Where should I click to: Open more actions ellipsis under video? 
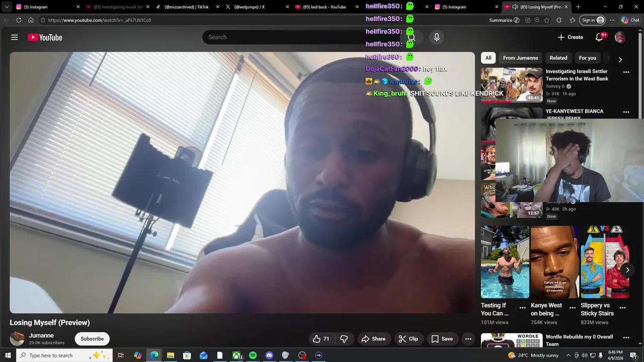(x=468, y=339)
